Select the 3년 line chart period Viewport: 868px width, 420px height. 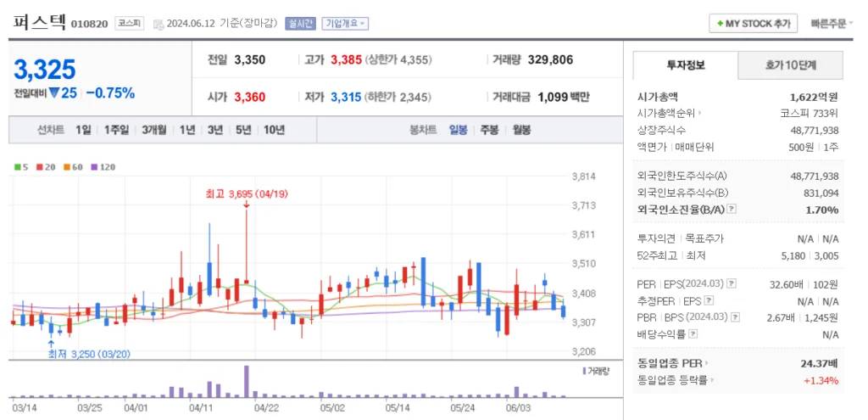(x=214, y=130)
